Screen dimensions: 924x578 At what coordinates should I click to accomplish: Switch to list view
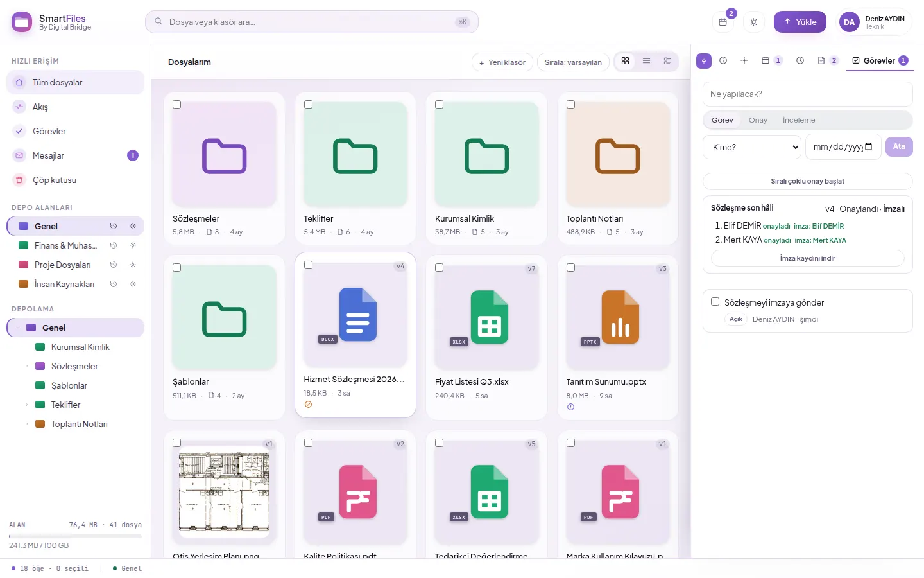click(x=646, y=61)
